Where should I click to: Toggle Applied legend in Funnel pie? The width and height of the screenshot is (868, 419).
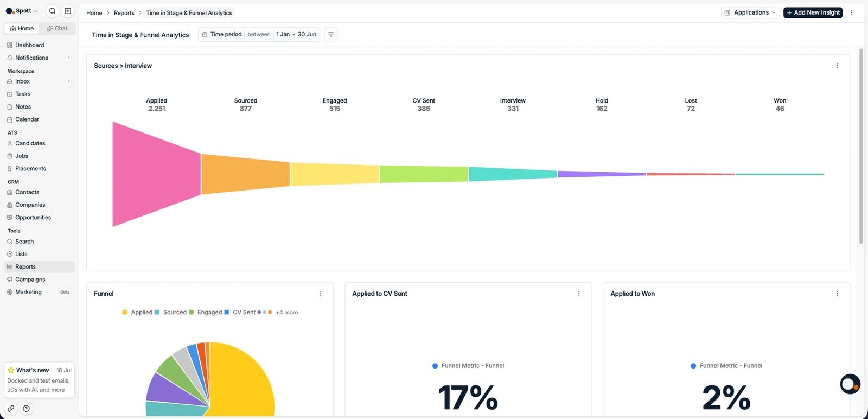click(137, 313)
